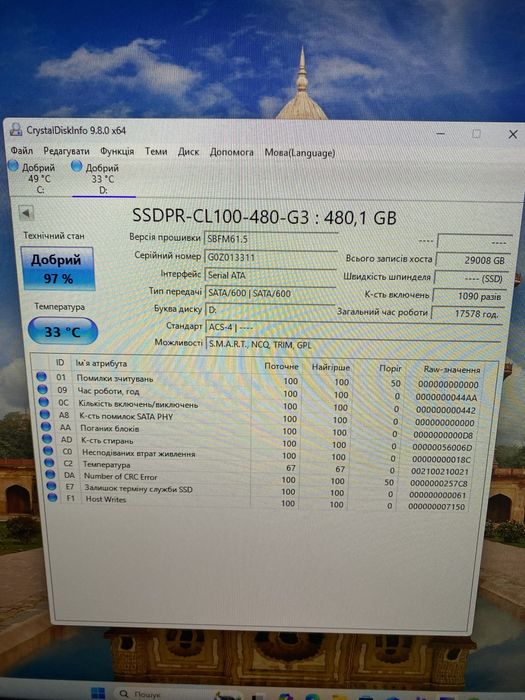Viewport: 525px width, 700px height.
Task: Select the Залишок терміну служби SSD name
Action: click(x=138, y=489)
